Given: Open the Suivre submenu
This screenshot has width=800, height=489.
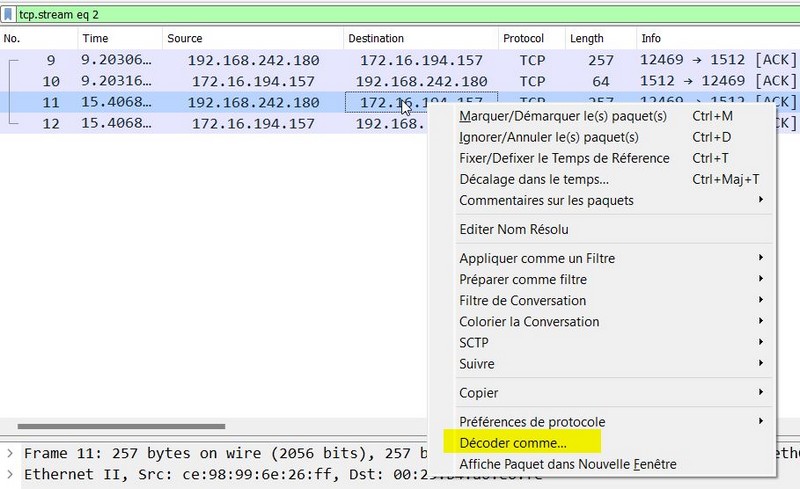Looking at the screenshot, I should tap(613, 364).
